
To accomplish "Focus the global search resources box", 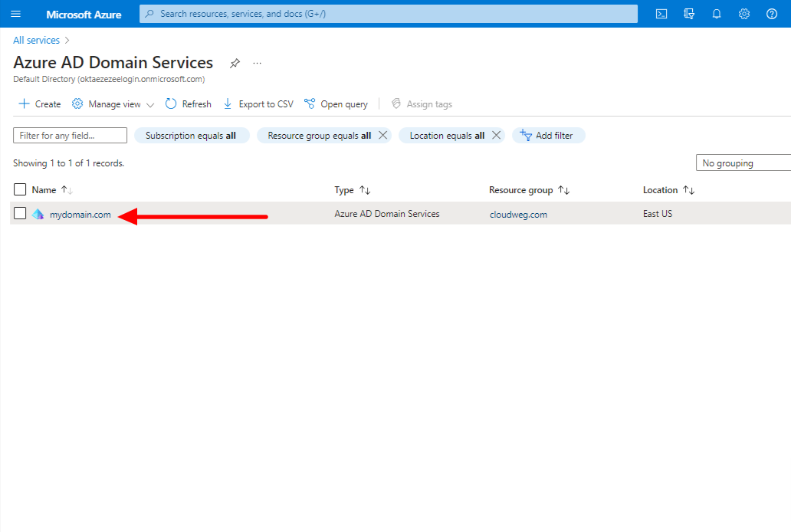I will tap(389, 14).
